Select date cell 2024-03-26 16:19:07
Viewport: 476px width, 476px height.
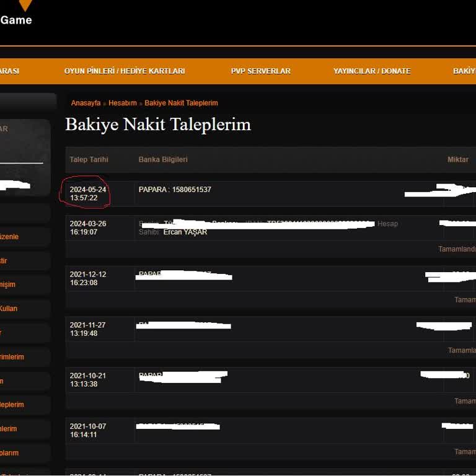point(88,227)
